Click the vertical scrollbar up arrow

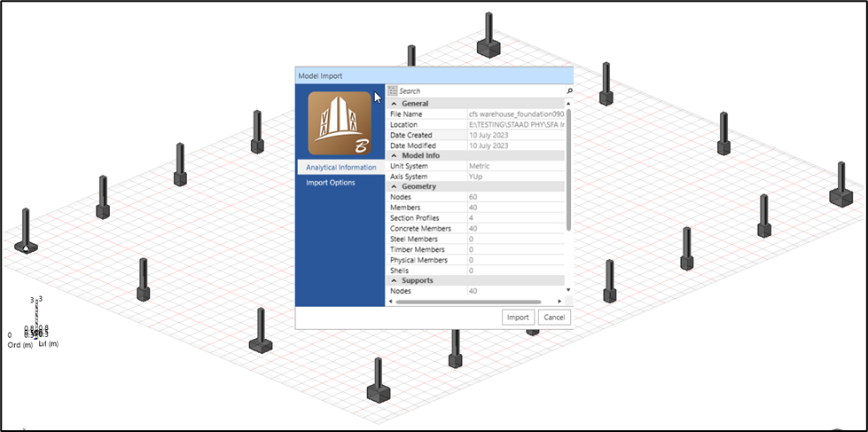click(x=568, y=104)
